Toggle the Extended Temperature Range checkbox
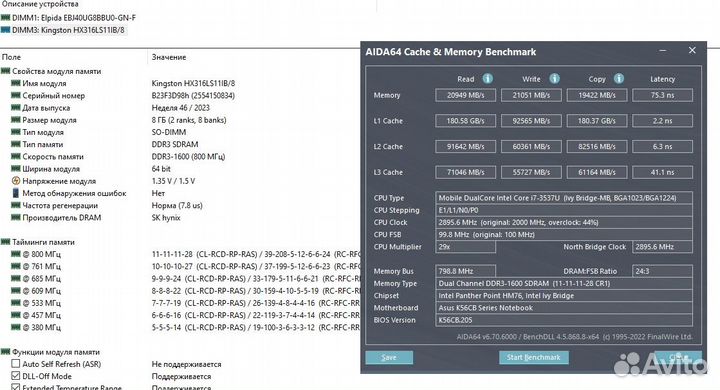This screenshot has width=720, height=390. (16, 387)
